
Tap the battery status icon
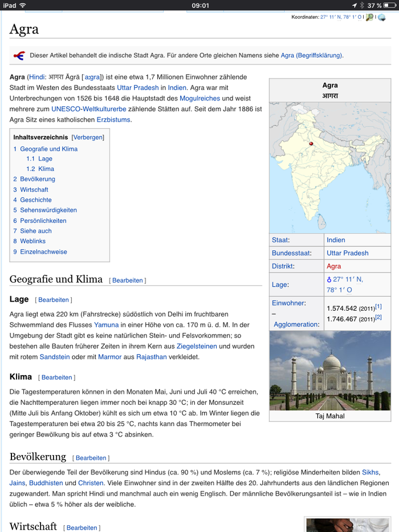390,6
